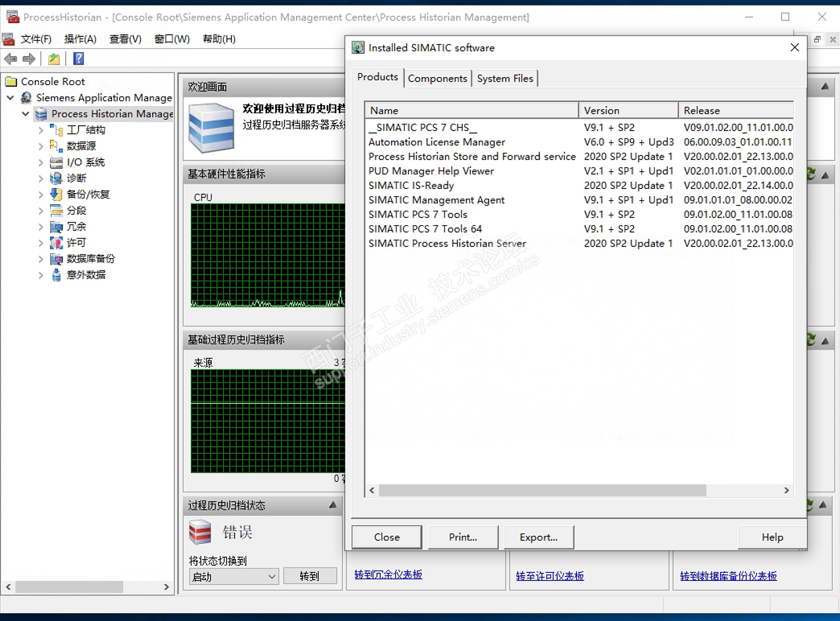Image resolution: width=840 pixels, height=621 pixels.
Task: Select the Automation License Manager row
Action: [579, 142]
